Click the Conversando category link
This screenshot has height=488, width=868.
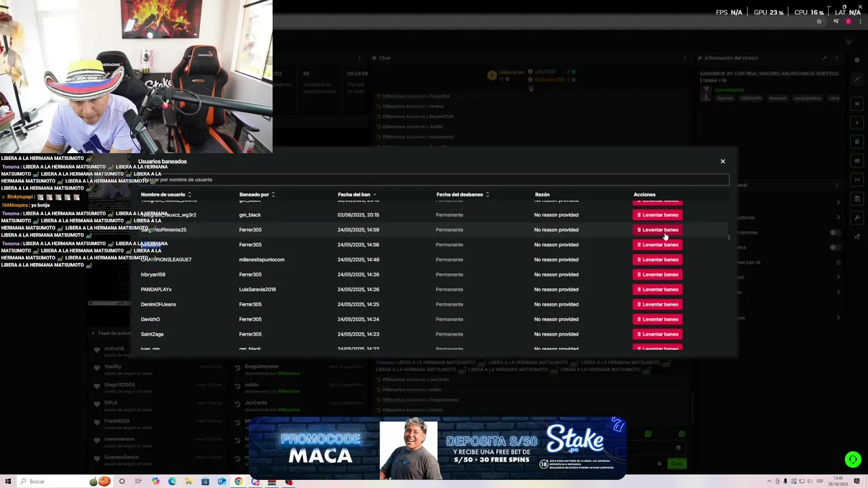(x=729, y=89)
